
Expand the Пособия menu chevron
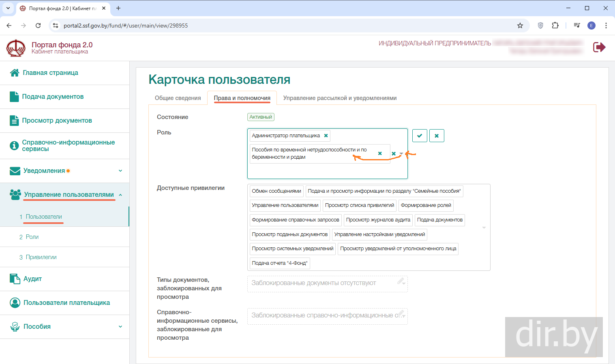click(120, 327)
